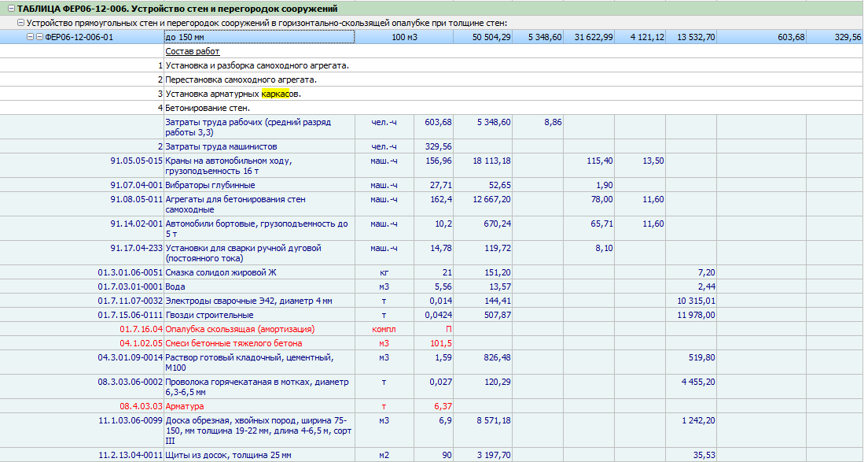This screenshot has width=868, height=462.
Task: Select code 91.05.05-015 crane row
Action: pyautogui.click(x=136, y=161)
